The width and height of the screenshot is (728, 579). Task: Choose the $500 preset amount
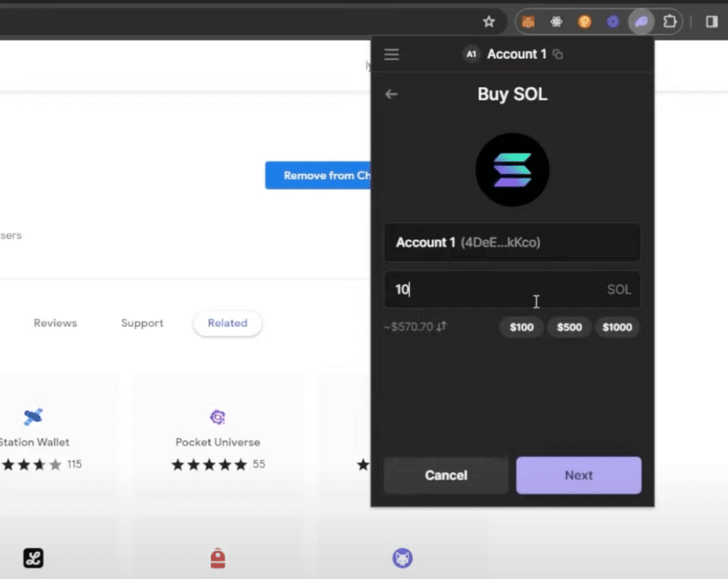pyautogui.click(x=569, y=327)
